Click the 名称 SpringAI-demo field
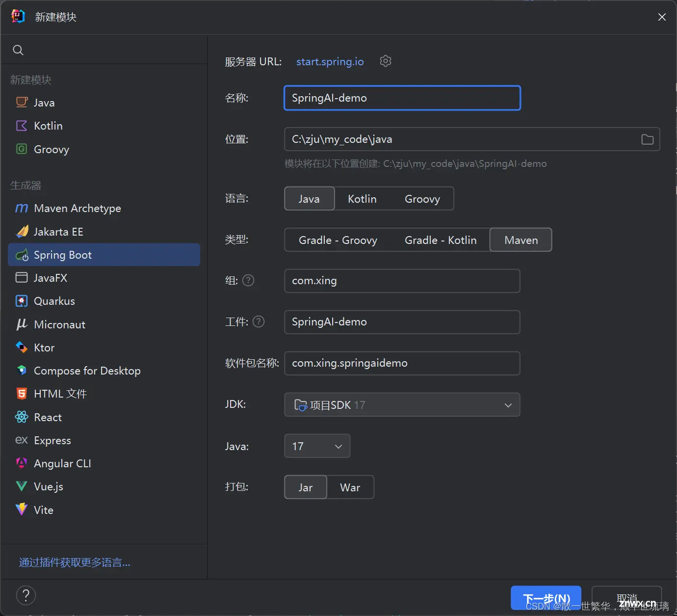This screenshot has height=616, width=677. pos(402,98)
